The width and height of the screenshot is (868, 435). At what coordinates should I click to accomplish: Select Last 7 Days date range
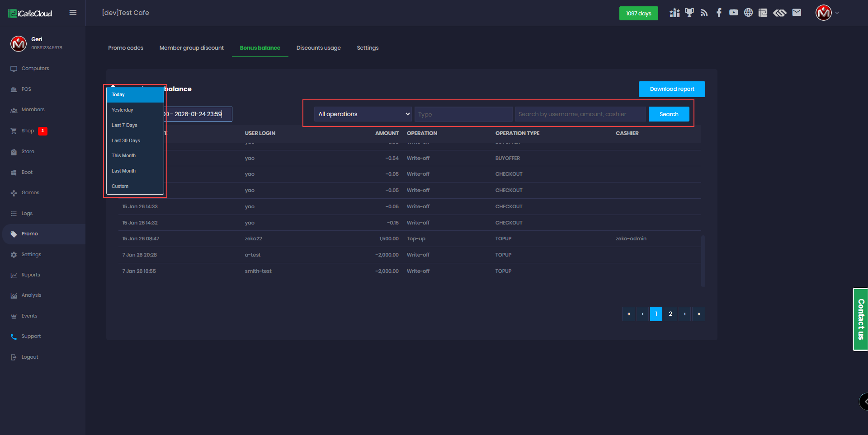click(x=124, y=125)
